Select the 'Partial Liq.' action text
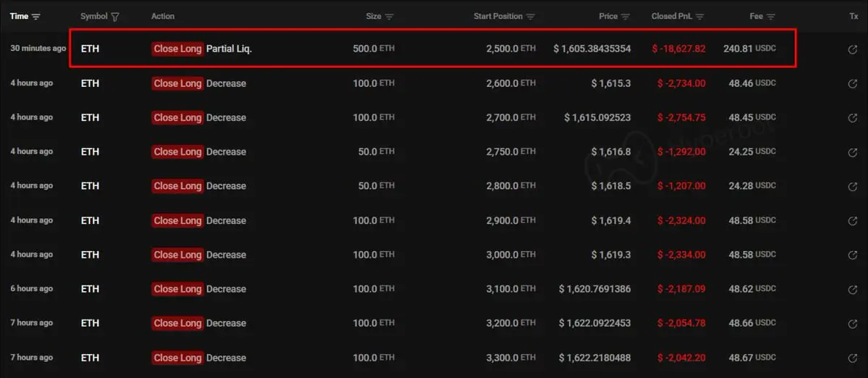This screenshot has height=378, width=868. (229, 49)
